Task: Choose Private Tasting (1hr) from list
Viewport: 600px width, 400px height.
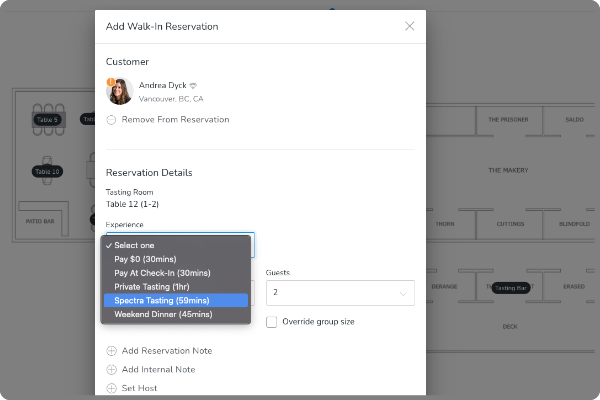Action: 158,286
